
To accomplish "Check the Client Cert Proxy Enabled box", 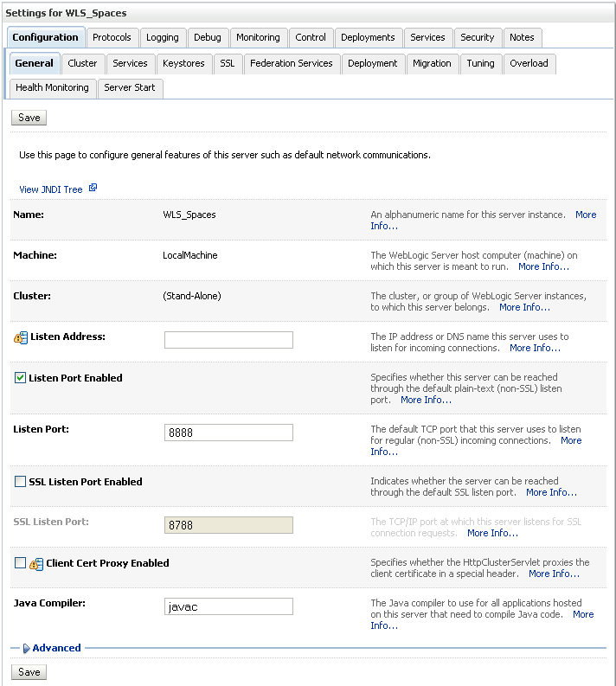I will [20, 563].
